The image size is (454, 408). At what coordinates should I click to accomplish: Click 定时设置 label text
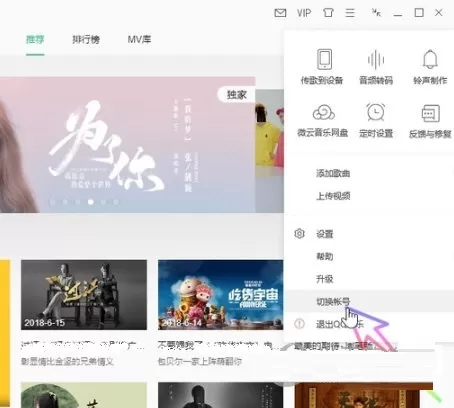coord(376,134)
